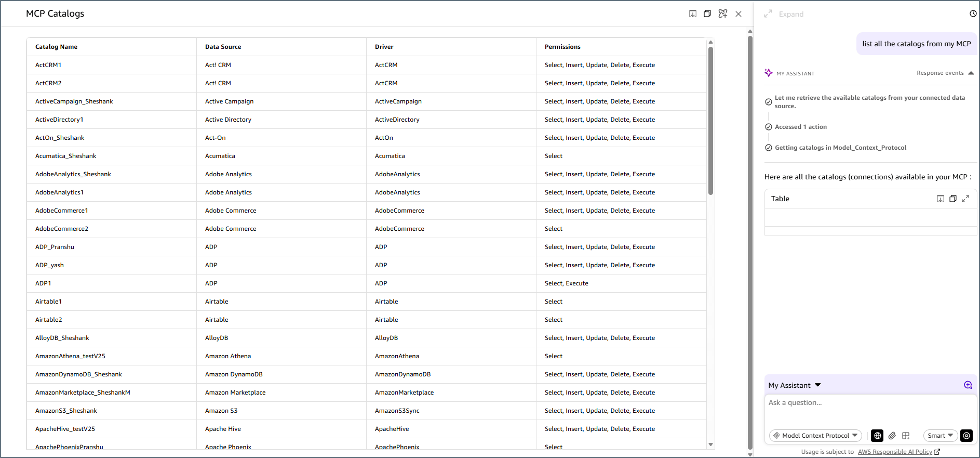Click the My Assistant sparkle icon
980x458 pixels.
pyautogui.click(x=769, y=73)
